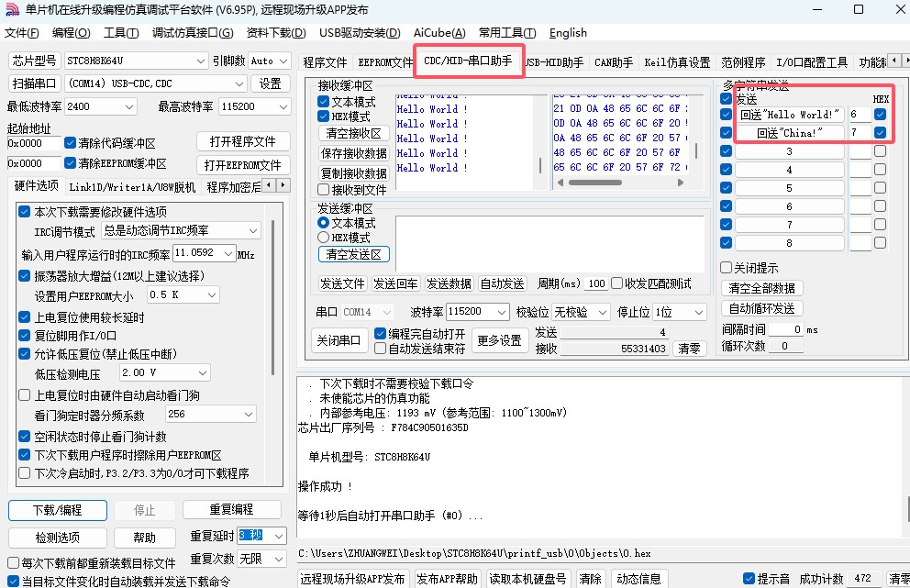The height and width of the screenshot is (588, 910).
Task: Click the STC app icon in title bar
Action: (x=12, y=9)
